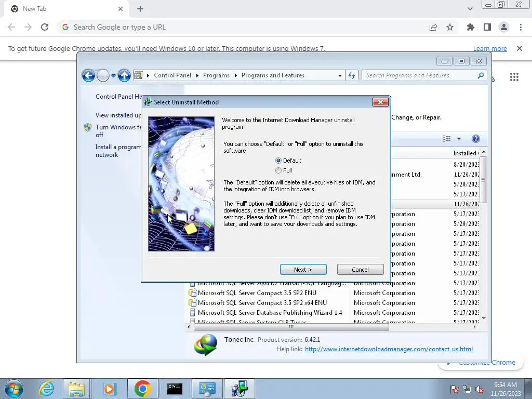Open View installed updates link

118,115
